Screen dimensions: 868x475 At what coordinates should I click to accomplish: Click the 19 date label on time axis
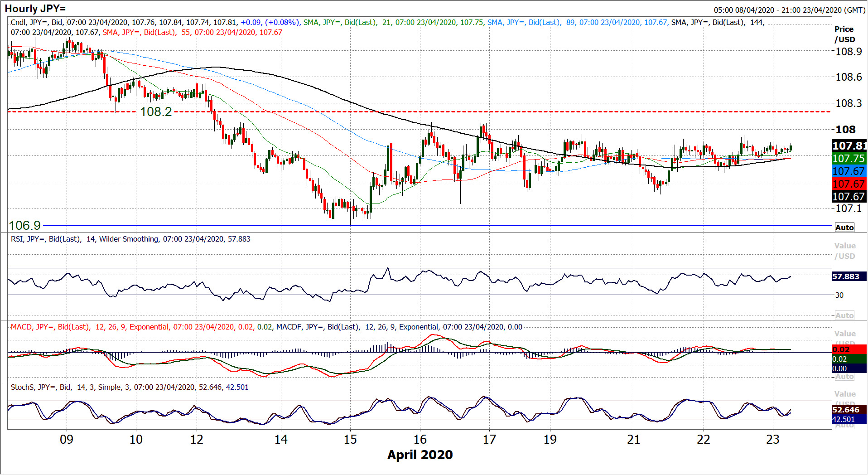point(550,439)
